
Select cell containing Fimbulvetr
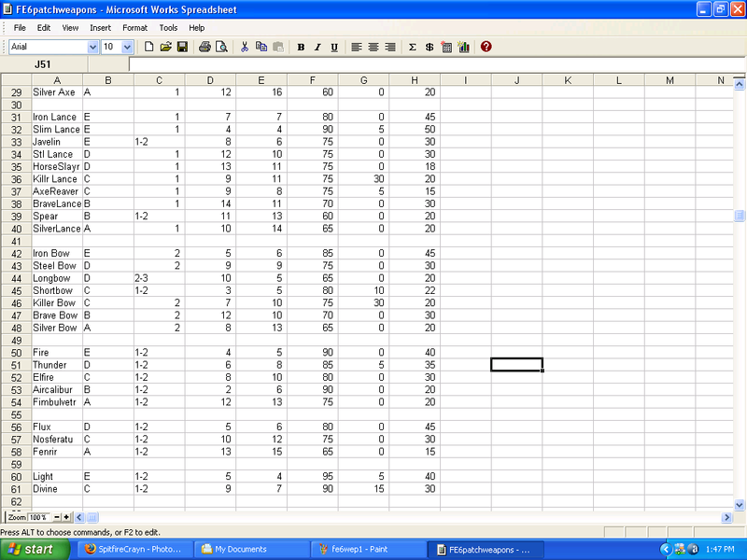[56, 401]
